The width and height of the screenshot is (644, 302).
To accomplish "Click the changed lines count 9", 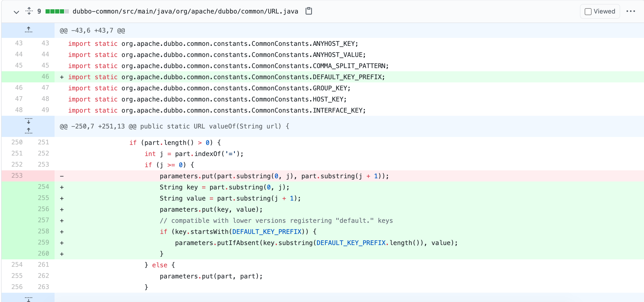I will tap(39, 11).
